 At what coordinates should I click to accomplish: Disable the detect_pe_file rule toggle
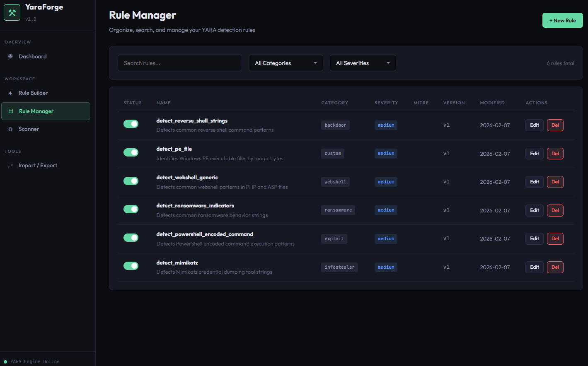131,152
